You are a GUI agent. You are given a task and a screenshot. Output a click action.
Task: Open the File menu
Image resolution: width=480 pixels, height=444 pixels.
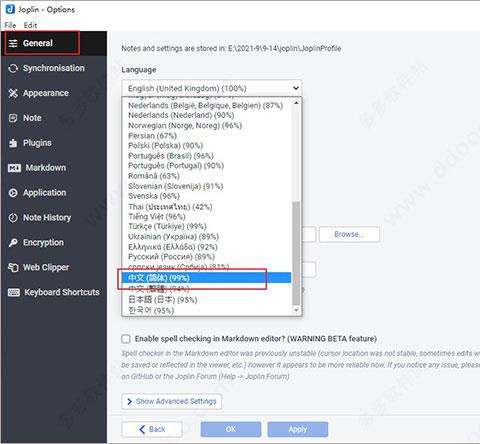[10, 25]
